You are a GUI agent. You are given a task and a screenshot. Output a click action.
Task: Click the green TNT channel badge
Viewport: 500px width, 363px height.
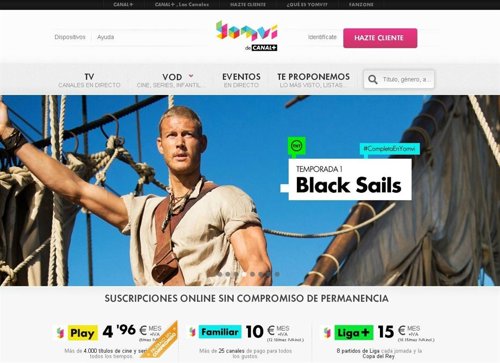pyautogui.click(x=296, y=146)
